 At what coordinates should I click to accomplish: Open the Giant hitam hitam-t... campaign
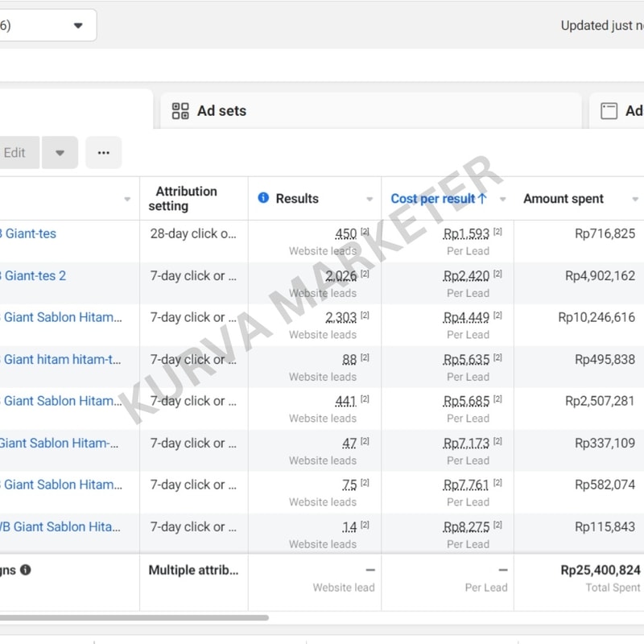[x=61, y=359]
